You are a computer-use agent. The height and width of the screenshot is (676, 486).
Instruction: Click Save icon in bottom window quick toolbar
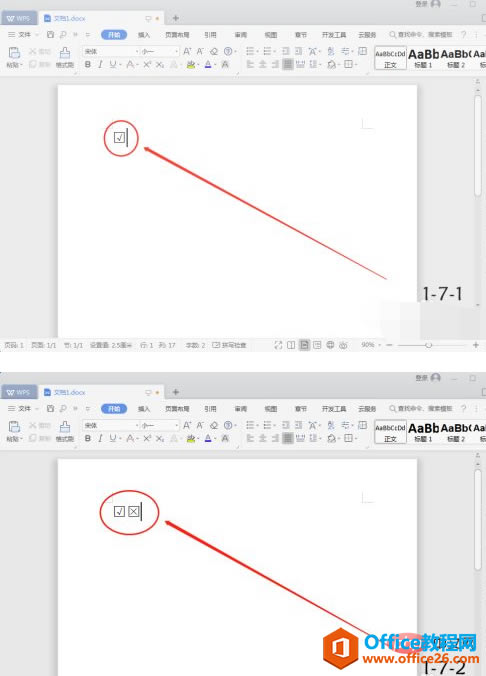pyautogui.click(x=50, y=408)
